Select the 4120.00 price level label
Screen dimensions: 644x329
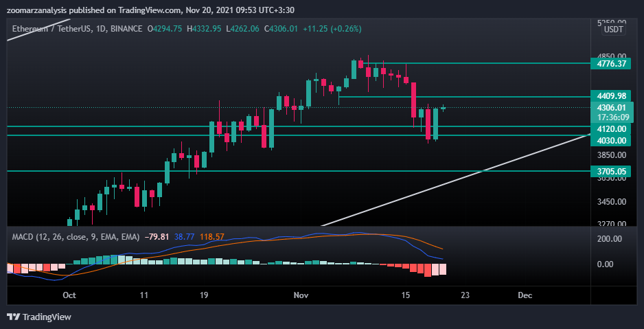pos(611,128)
